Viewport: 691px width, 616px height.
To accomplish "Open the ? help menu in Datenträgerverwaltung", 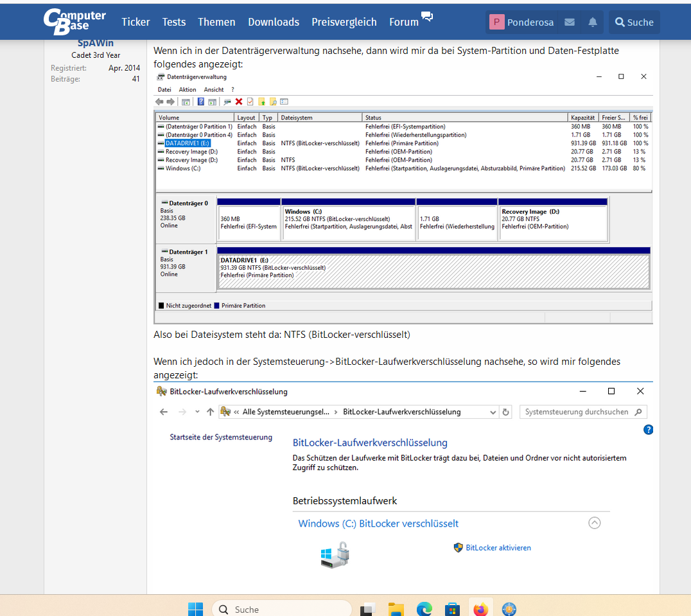I will (x=232, y=89).
